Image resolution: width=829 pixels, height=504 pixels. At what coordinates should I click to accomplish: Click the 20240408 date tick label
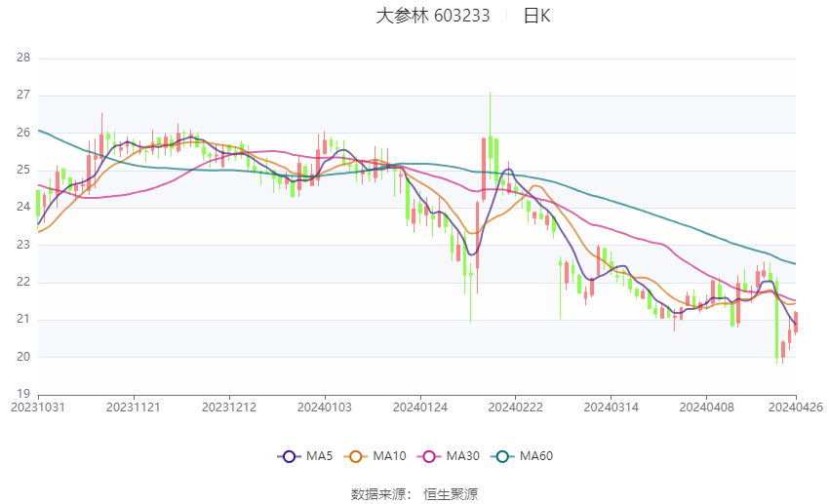point(706,407)
